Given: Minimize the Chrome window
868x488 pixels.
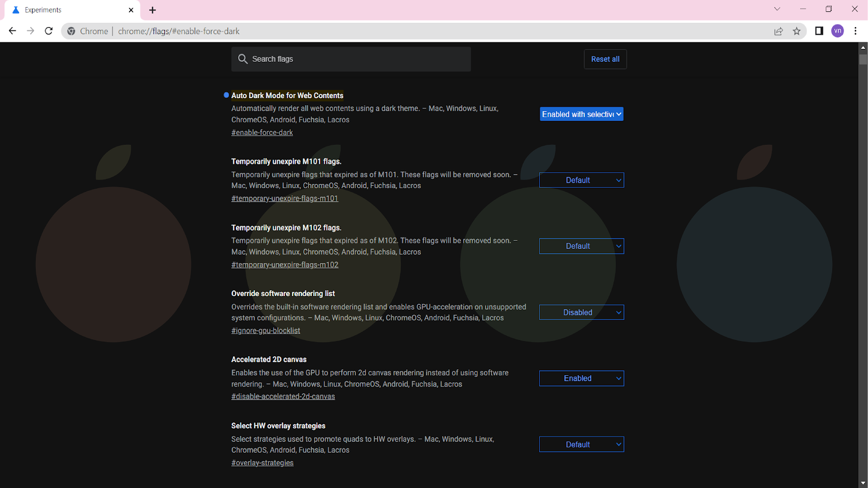Looking at the screenshot, I should [803, 9].
